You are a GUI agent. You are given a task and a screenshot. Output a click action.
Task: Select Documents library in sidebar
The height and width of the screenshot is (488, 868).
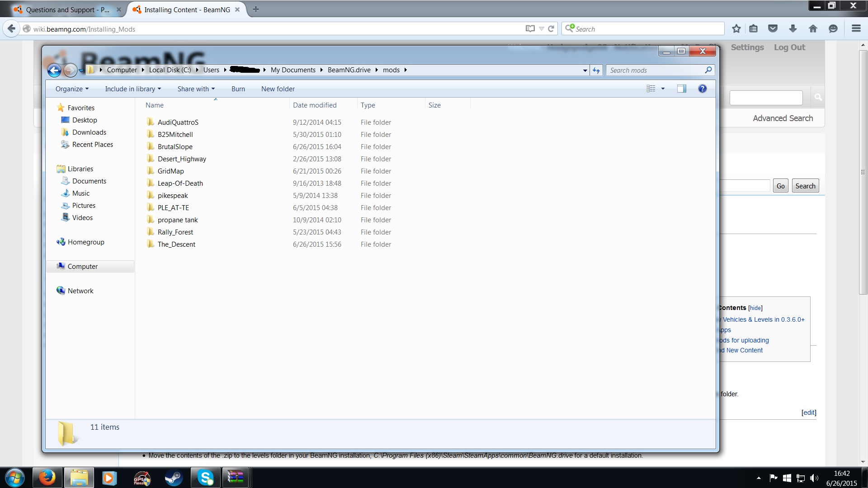pos(89,181)
